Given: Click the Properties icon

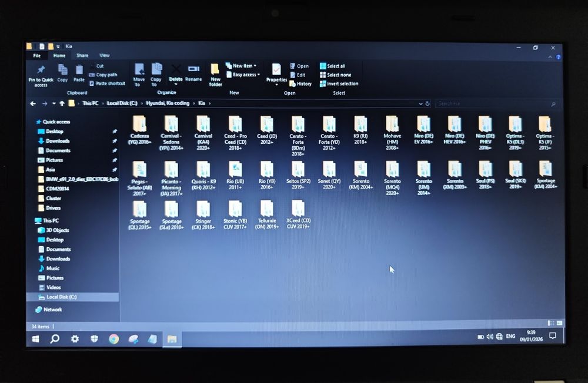Looking at the screenshot, I should point(276,70).
